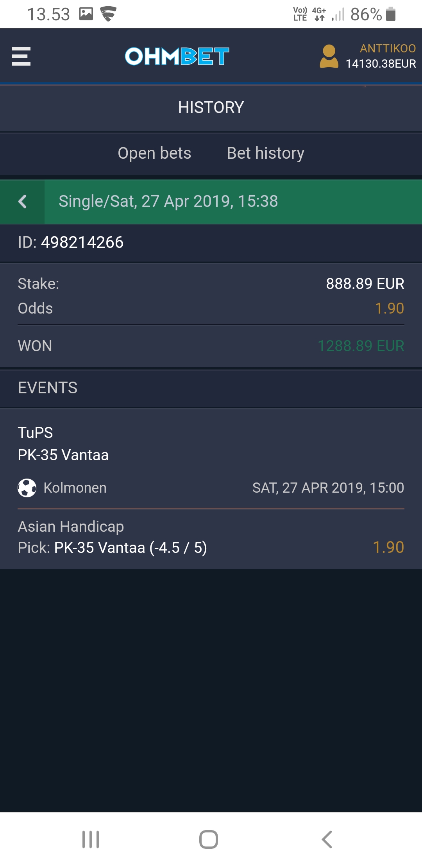Tap the ANTTIKOO username
The height and width of the screenshot is (868, 422).
click(x=388, y=48)
